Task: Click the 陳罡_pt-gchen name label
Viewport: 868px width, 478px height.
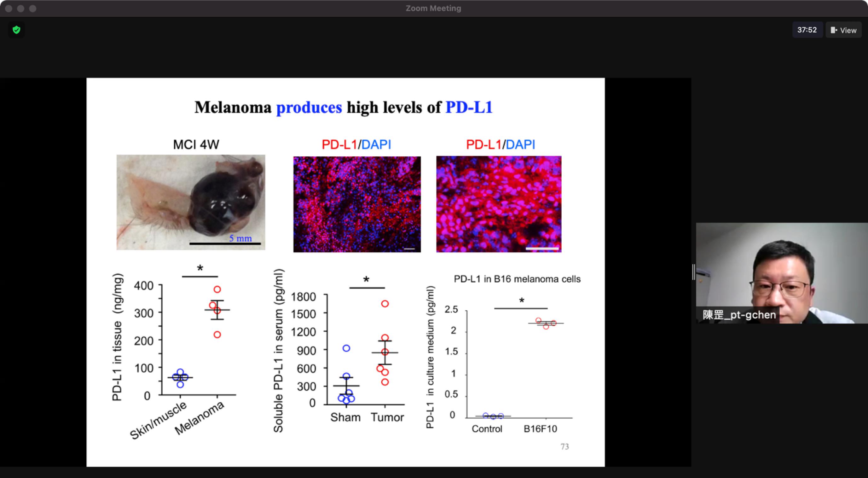Action: (739, 315)
